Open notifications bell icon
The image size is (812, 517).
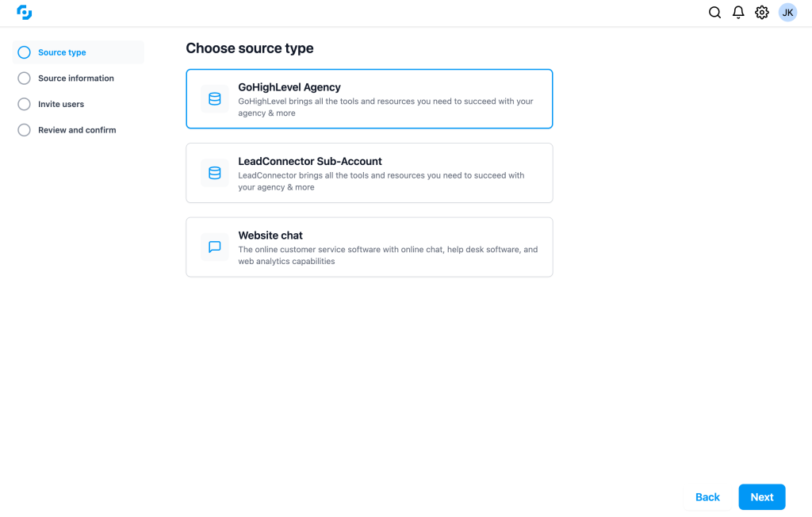(738, 13)
